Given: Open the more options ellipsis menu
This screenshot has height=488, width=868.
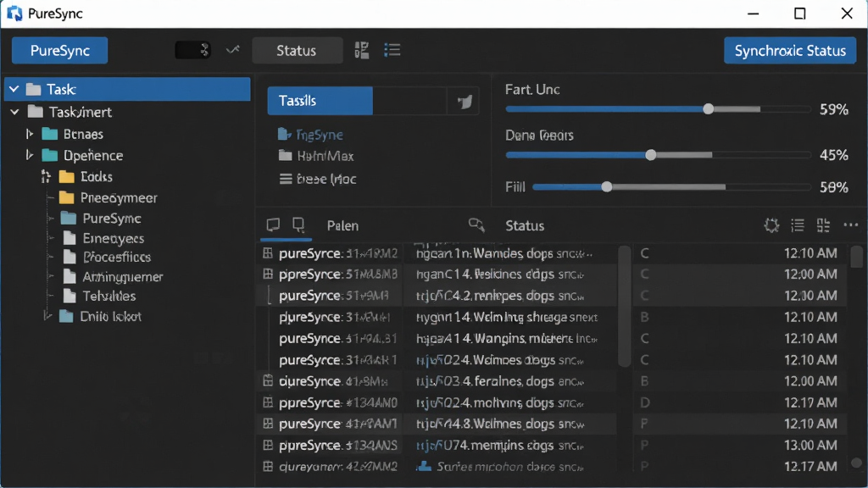Looking at the screenshot, I should pyautogui.click(x=850, y=225).
